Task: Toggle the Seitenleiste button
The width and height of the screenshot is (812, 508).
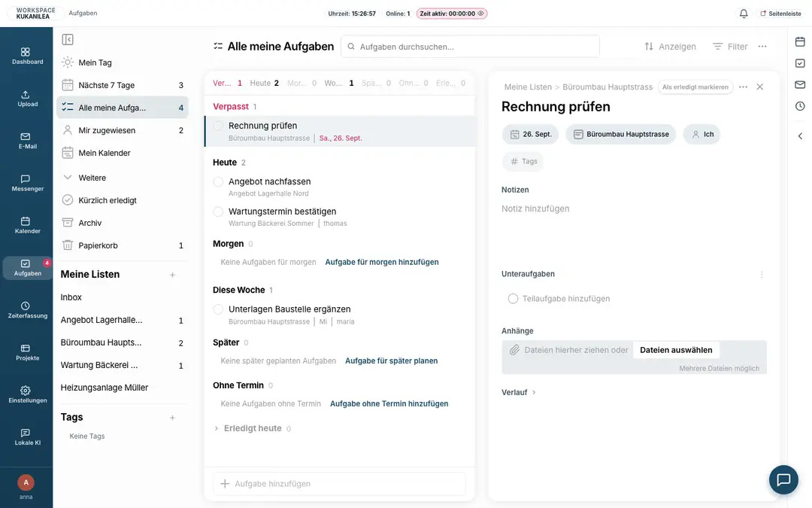Action: (780, 14)
